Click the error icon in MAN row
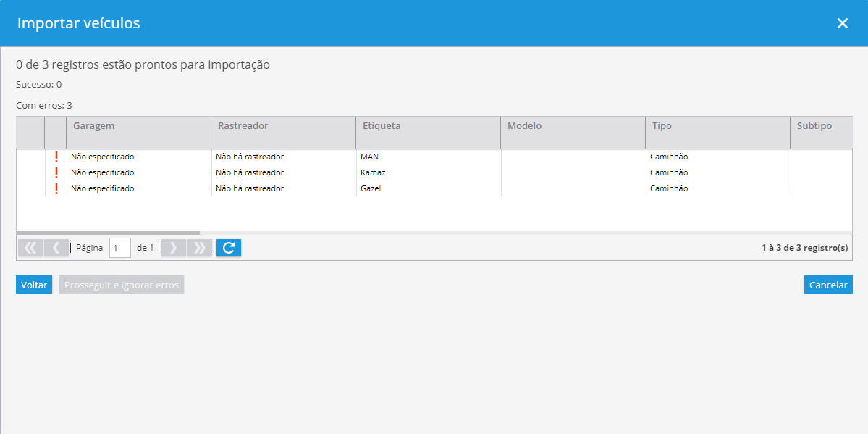This screenshot has height=434, width=868. coord(56,157)
